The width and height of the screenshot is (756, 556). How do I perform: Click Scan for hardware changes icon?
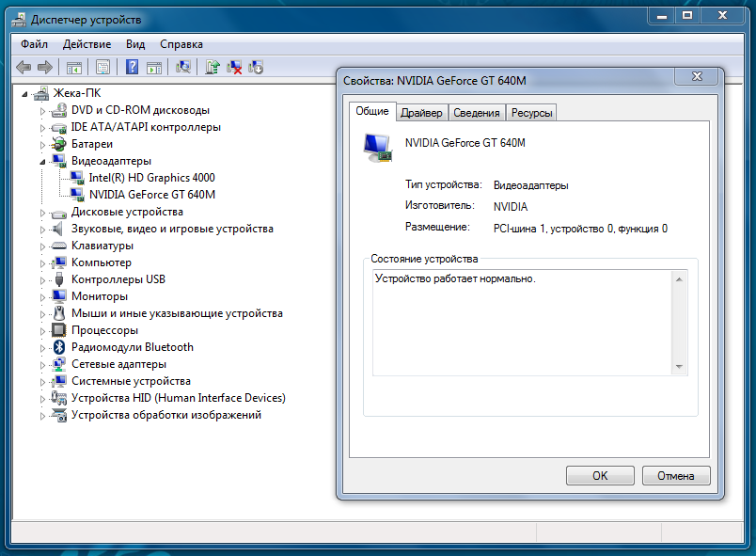point(182,67)
